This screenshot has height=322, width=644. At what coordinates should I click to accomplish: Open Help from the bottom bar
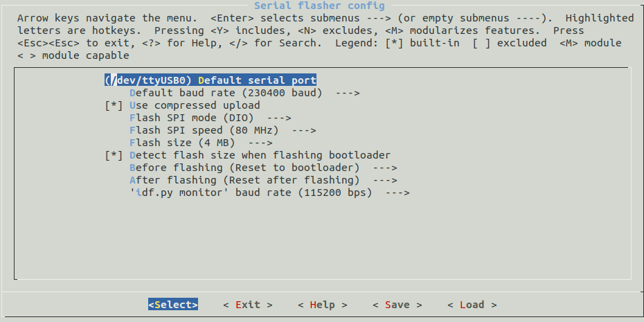click(x=322, y=305)
